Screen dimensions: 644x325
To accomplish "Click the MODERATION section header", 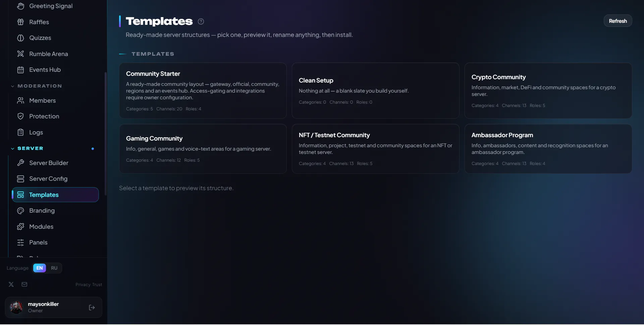I will point(40,86).
